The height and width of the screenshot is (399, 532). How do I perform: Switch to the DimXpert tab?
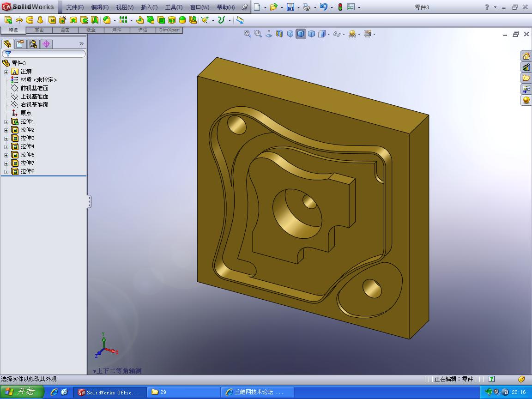[x=169, y=30]
